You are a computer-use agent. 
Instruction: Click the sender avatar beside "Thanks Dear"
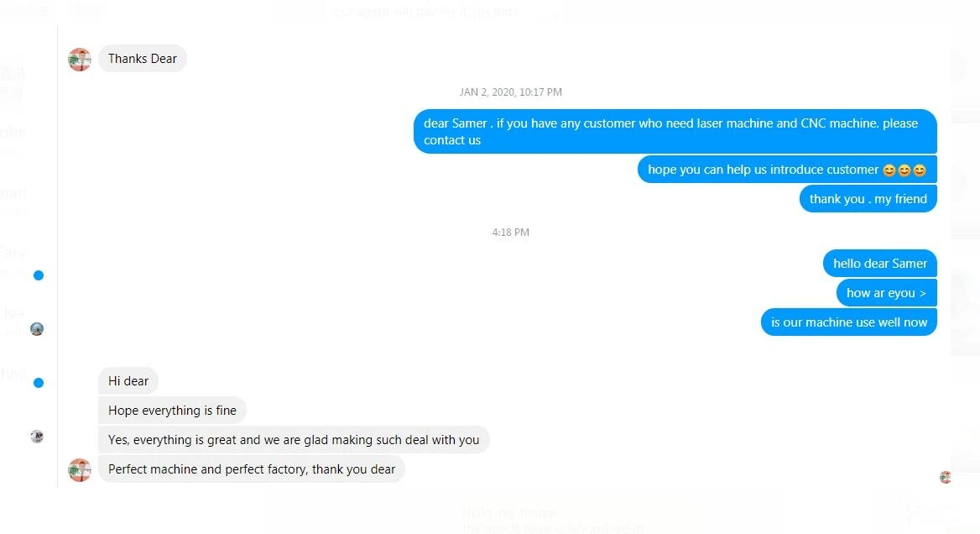click(80, 60)
